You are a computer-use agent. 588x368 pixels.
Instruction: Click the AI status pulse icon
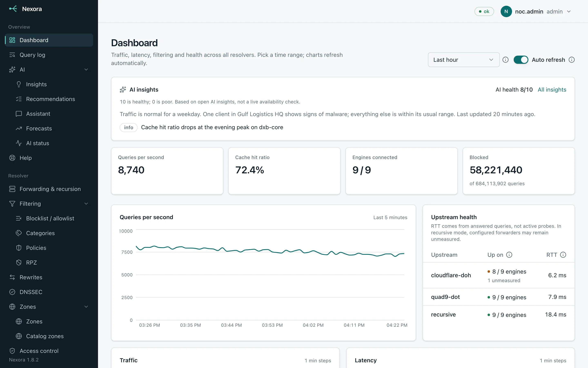point(19,143)
